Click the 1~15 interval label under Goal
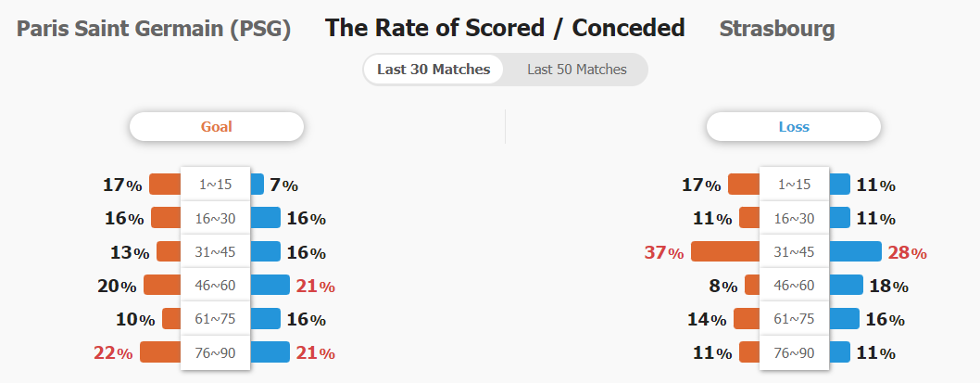This screenshot has height=383, width=980. click(216, 184)
